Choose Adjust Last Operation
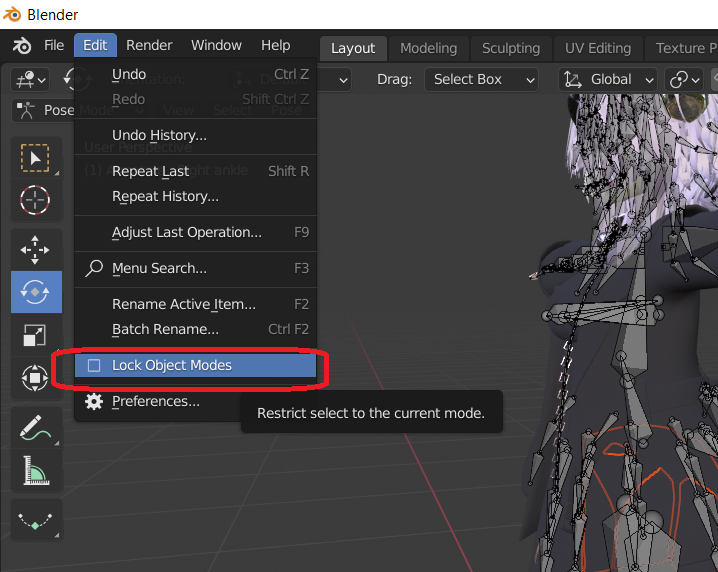 [x=196, y=232]
